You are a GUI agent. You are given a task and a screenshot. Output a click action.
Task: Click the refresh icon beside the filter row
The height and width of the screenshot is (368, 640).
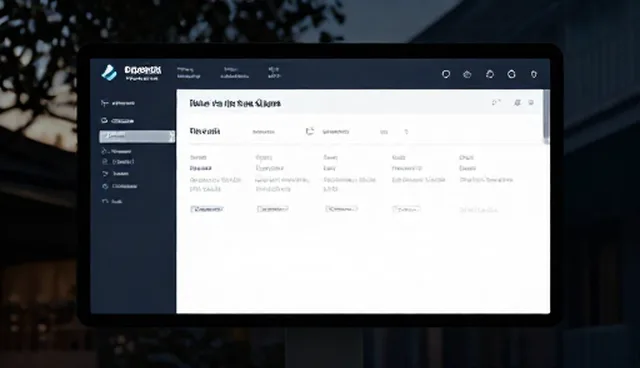tap(310, 131)
